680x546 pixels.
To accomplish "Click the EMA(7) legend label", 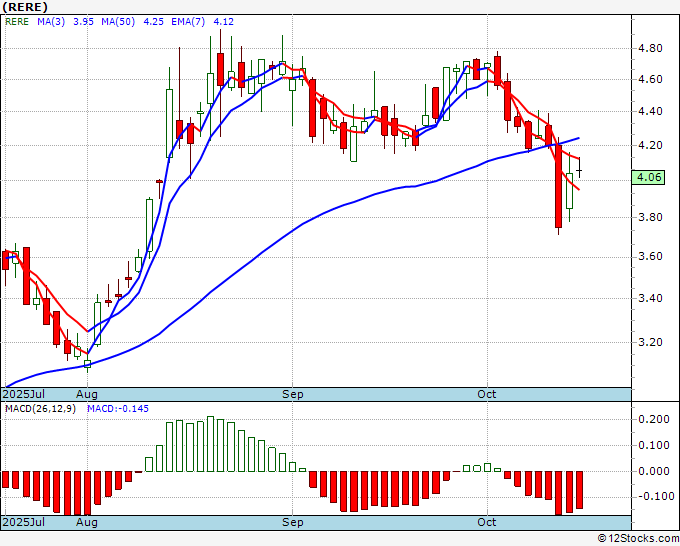I will 188,22.
